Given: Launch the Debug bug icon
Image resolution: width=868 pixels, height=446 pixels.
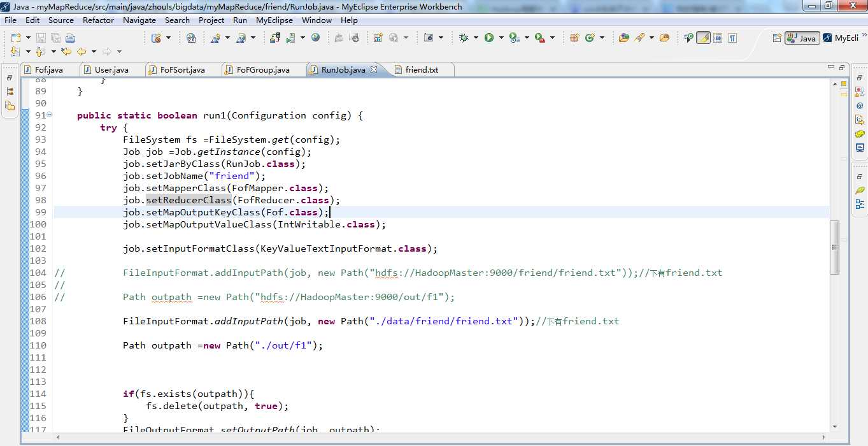Looking at the screenshot, I should coord(464,38).
